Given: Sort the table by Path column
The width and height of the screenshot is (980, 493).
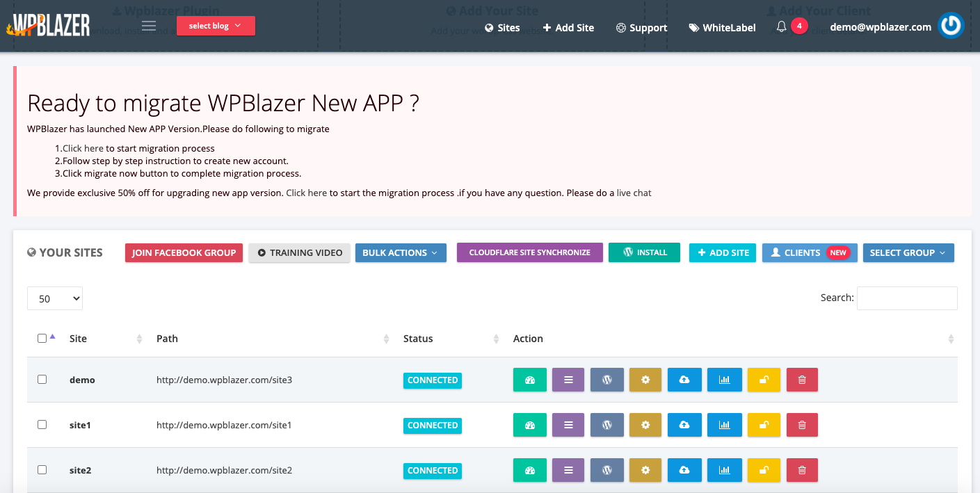Looking at the screenshot, I should (x=273, y=339).
